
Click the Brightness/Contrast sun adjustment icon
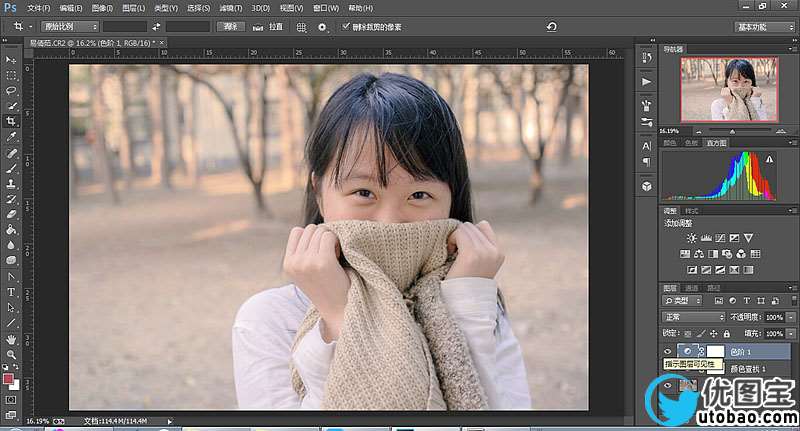pos(691,237)
